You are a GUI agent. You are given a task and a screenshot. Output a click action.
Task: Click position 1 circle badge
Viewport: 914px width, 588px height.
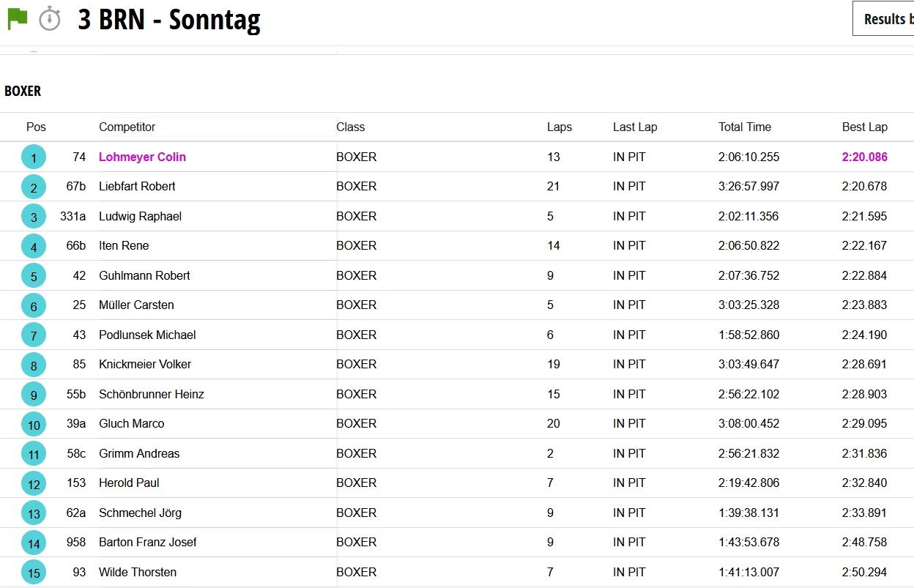coord(34,157)
